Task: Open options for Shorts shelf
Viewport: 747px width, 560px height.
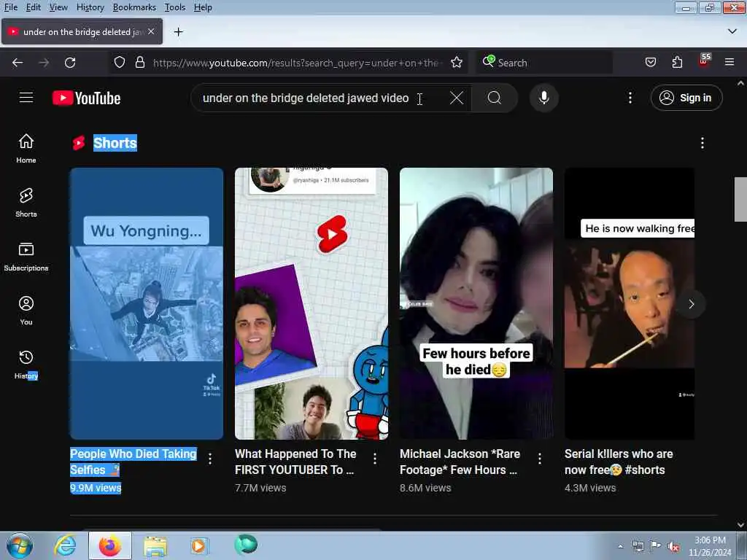Action: coord(703,143)
